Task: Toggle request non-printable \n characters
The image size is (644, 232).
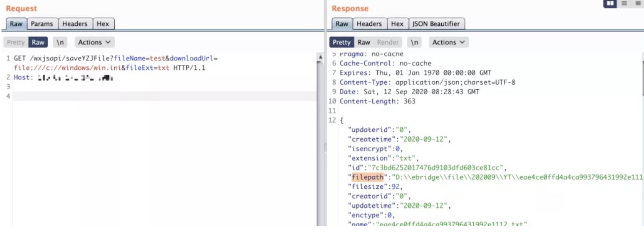Action: coord(60,42)
